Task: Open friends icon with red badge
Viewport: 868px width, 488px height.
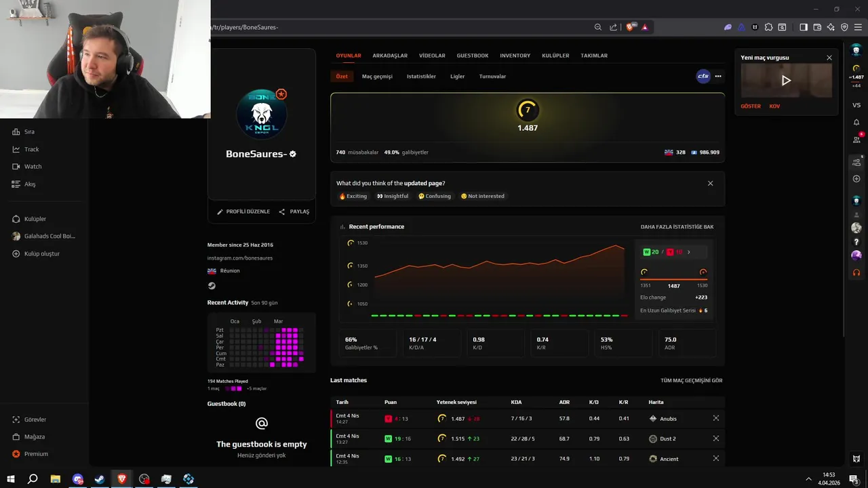Action: click(856, 139)
